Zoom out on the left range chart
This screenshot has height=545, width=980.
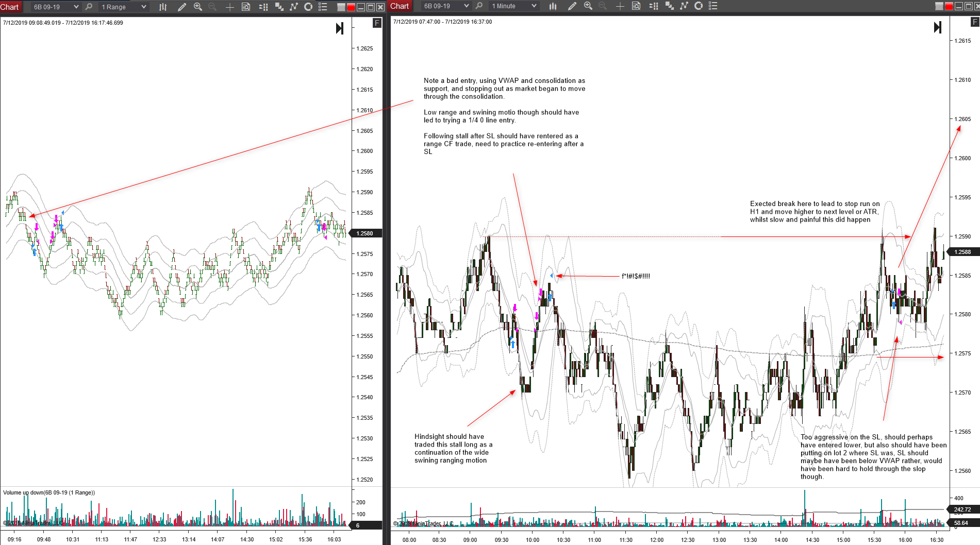tap(212, 7)
